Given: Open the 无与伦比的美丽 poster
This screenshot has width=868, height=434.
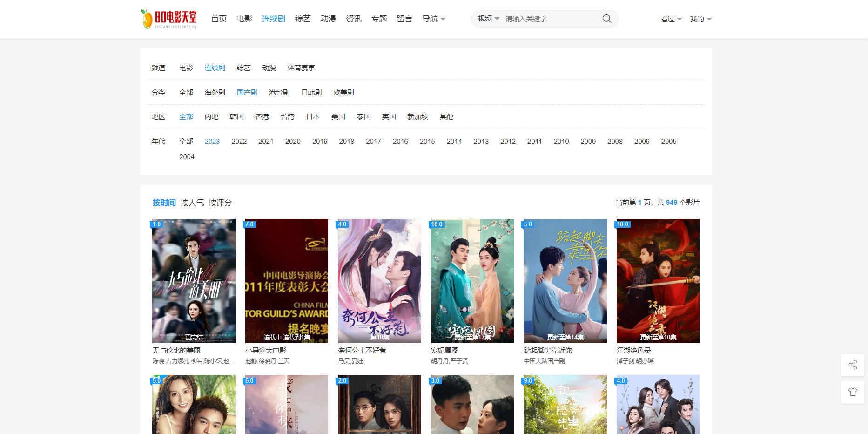Looking at the screenshot, I should (x=194, y=281).
